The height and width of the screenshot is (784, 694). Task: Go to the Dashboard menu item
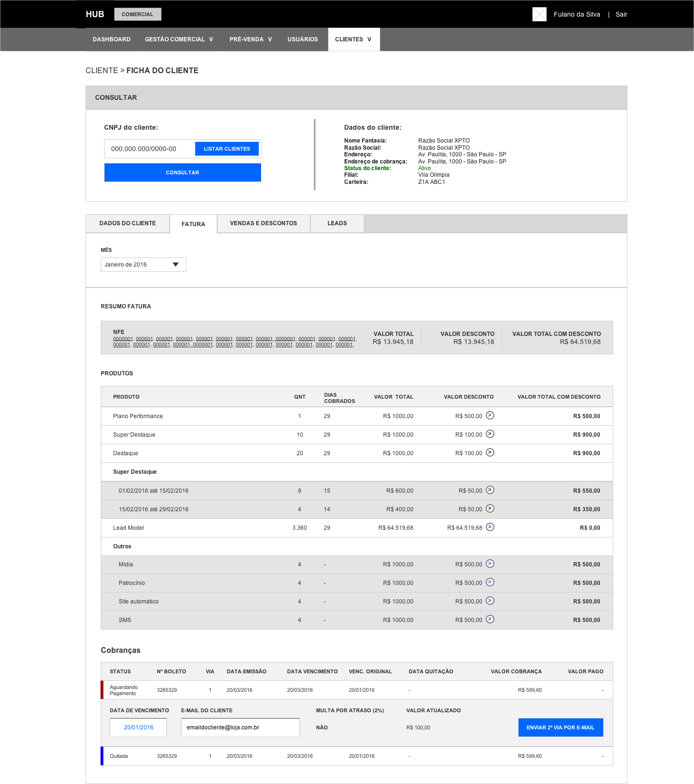pos(112,39)
